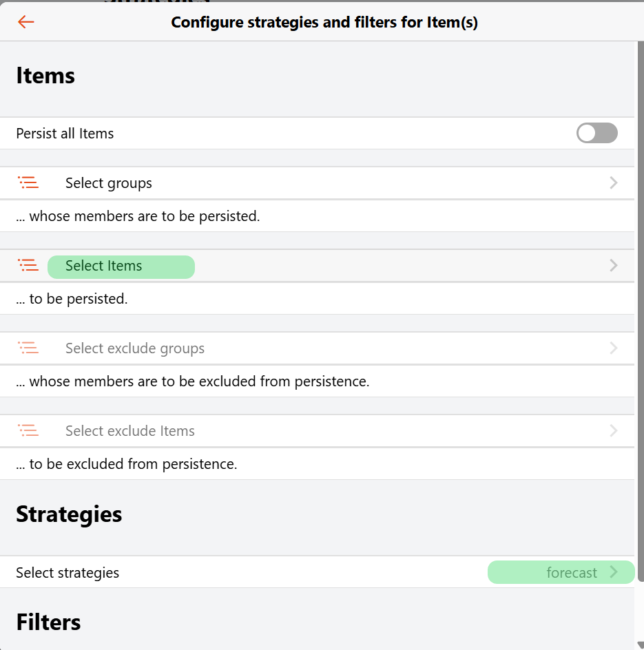Open the Select Items entry
The height and width of the screenshot is (650, 644).
click(x=104, y=266)
